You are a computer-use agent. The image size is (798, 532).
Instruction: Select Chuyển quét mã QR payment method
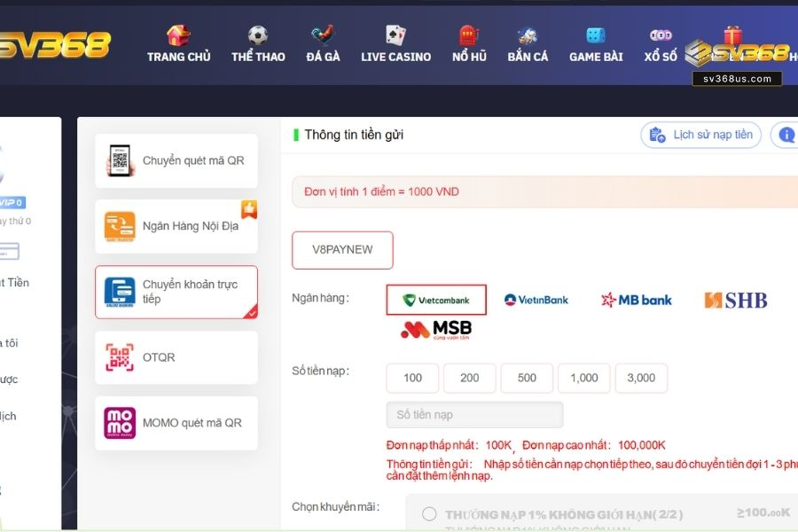pos(176,160)
